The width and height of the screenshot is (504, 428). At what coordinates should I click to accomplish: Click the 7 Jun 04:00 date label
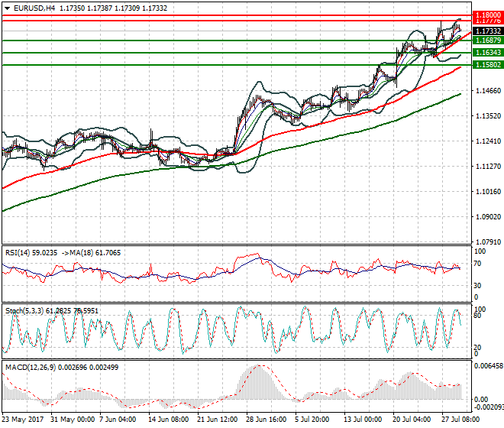point(118,420)
